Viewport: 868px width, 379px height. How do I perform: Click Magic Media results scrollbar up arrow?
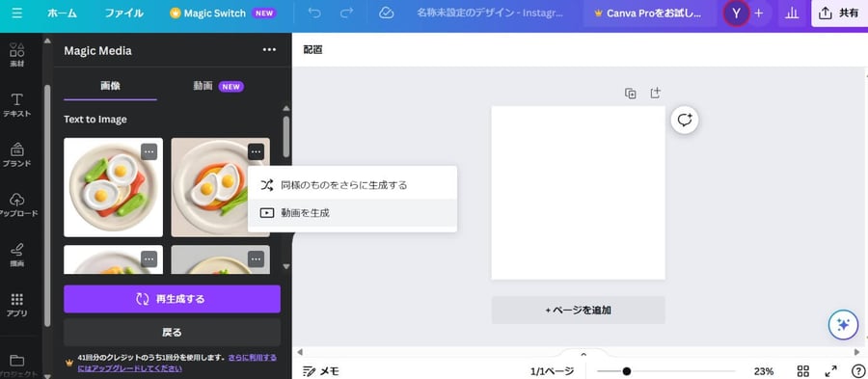pos(285,108)
